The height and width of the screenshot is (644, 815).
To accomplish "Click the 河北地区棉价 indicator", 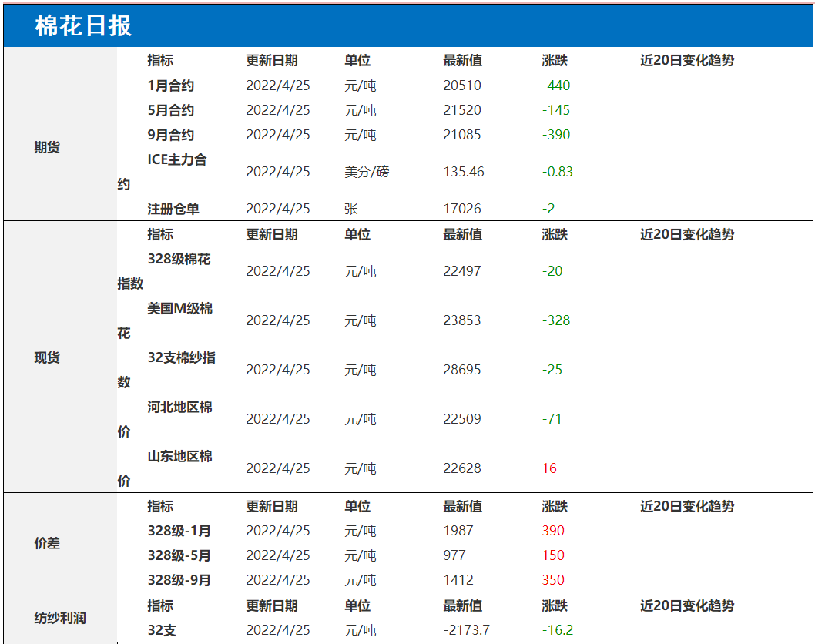I will [x=165, y=419].
